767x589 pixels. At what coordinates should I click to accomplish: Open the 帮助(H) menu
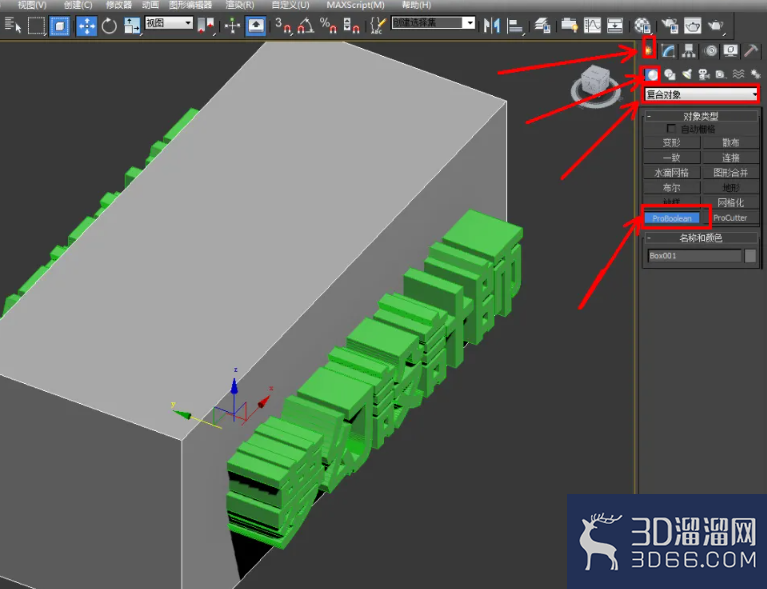click(x=416, y=5)
